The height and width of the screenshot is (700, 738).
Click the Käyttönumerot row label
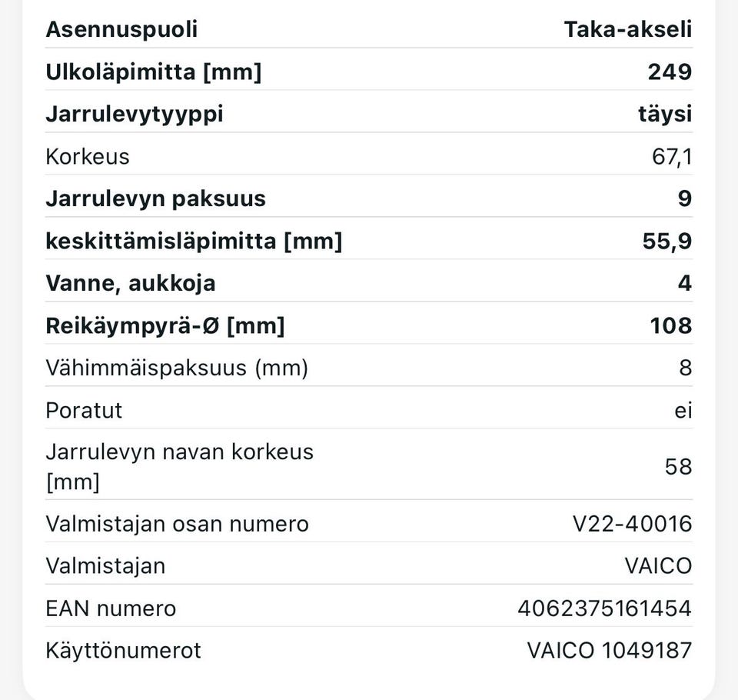click(123, 651)
